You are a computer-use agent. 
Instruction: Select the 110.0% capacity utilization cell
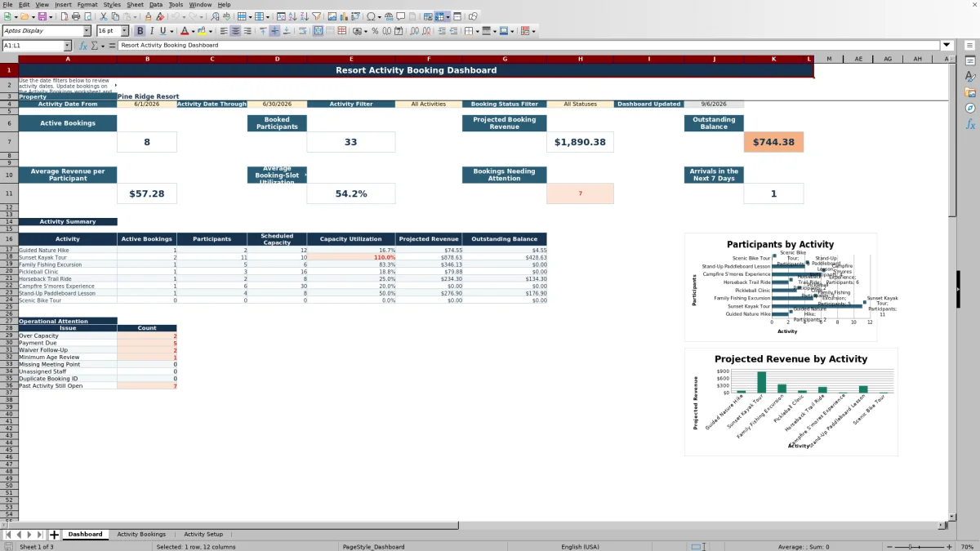pos(351,257)
